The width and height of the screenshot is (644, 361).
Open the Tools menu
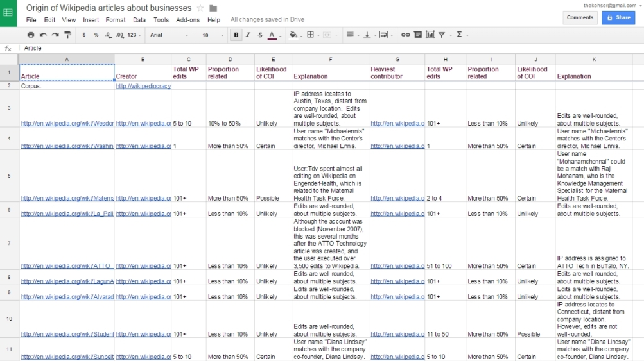click(161, 20)
